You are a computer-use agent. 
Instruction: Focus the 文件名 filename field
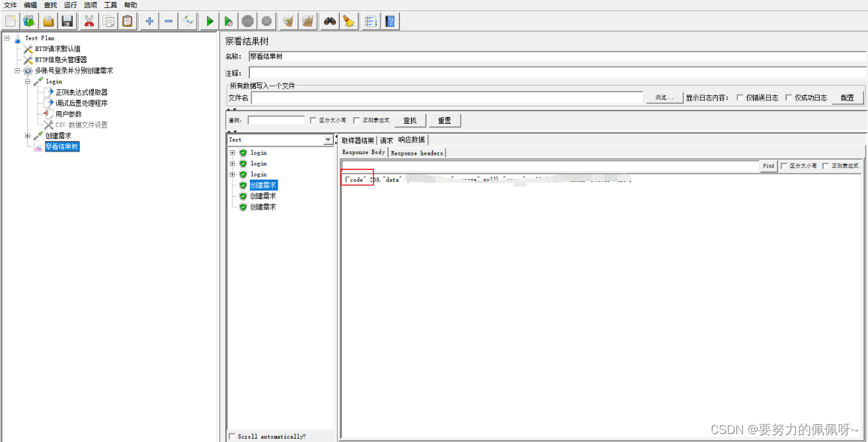[447, 98]
